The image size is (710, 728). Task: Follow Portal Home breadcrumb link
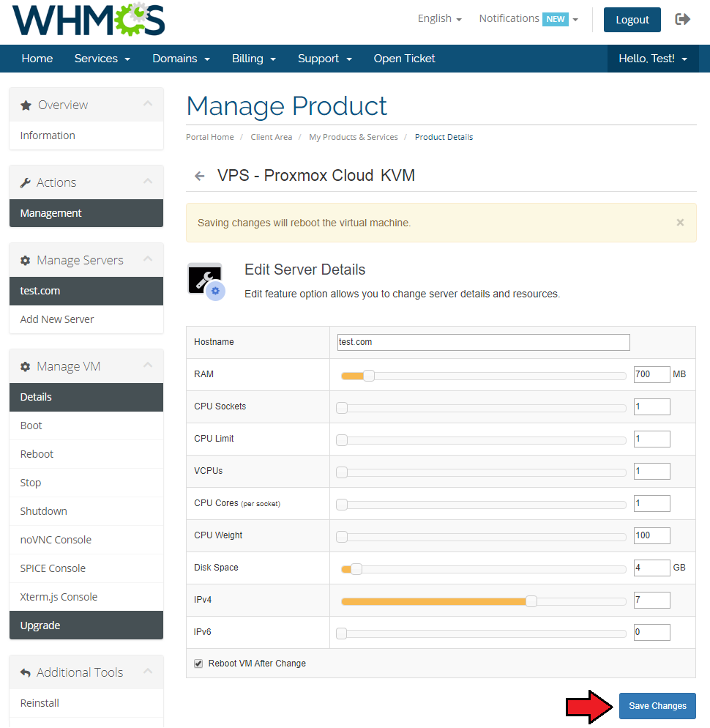click(x=210, y=137)
